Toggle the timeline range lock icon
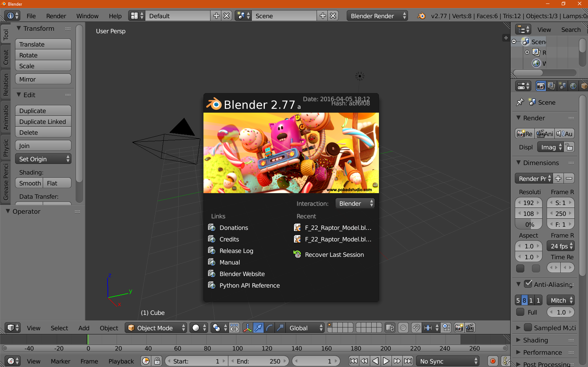 click(x=157, y=361)
